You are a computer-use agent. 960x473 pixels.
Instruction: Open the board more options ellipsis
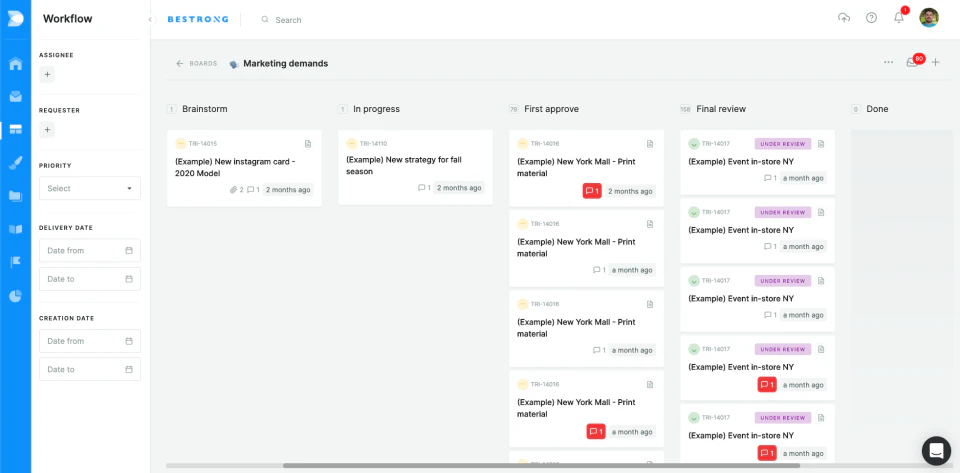pos(888,62)
